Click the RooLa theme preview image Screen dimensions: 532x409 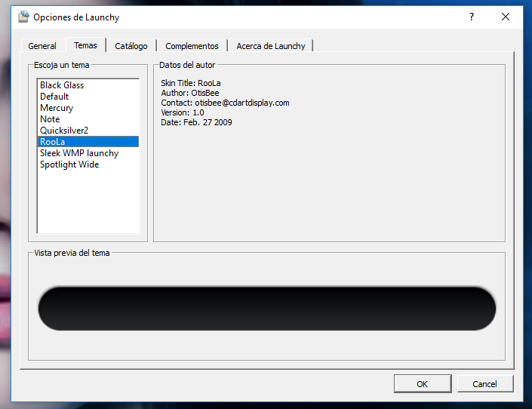coord(267,308)
